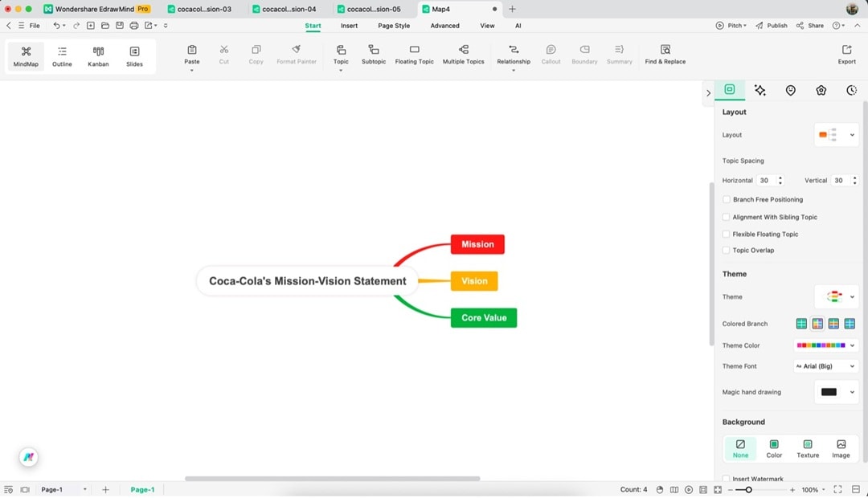
Task: Click the Publish button
Action: coord(771,26)
